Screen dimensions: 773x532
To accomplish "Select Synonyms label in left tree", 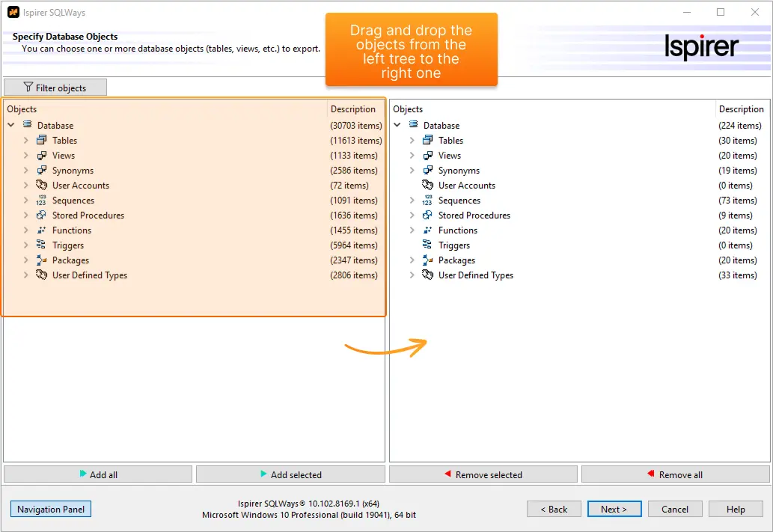I will pyautogui.click(x=73, y=171).
